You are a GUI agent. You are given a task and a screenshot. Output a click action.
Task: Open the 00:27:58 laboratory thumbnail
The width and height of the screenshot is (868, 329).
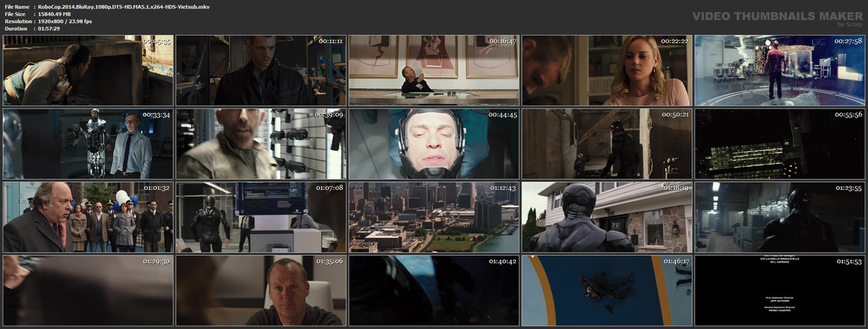(x=780, y=71)
